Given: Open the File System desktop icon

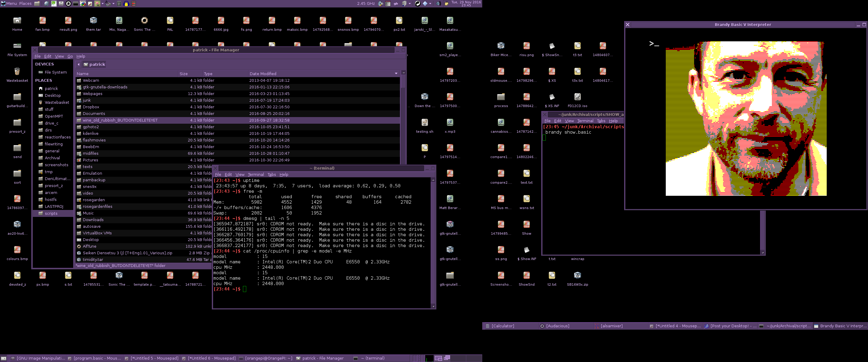Looking at the screenshot, I should click(x=17, y=49).
